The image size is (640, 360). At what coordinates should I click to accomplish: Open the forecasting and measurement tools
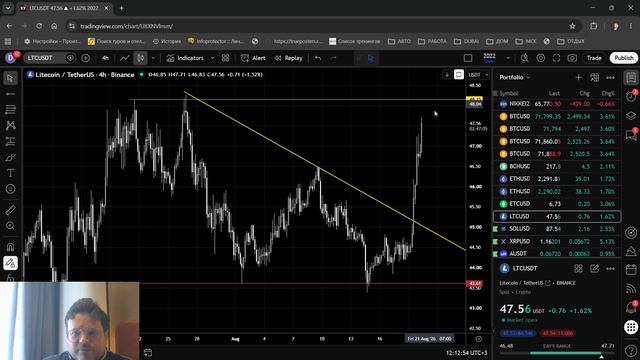10,141
